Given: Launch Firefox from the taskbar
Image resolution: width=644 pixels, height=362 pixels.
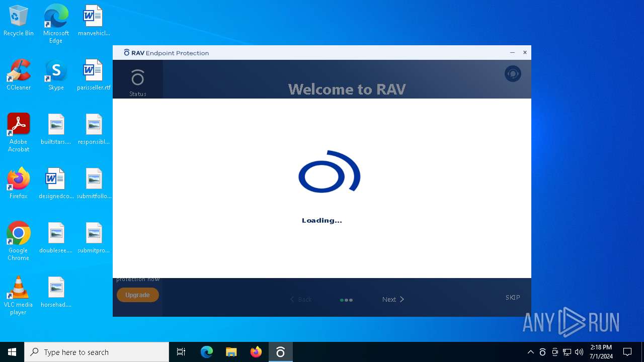Looking at the screenshot, I should coord(256,352).
